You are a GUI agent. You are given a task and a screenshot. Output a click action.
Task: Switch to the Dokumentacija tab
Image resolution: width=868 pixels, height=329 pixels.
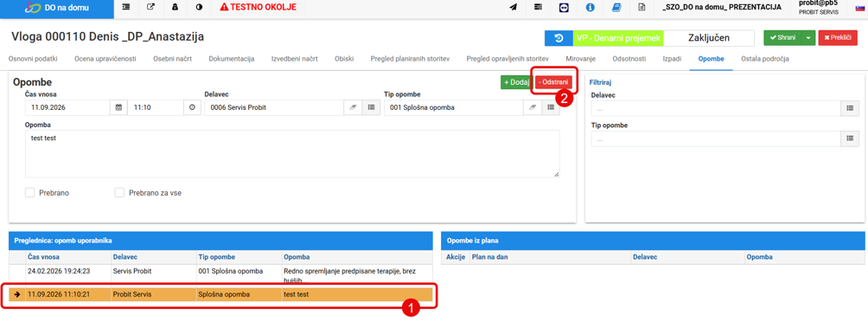click(232, 58)
